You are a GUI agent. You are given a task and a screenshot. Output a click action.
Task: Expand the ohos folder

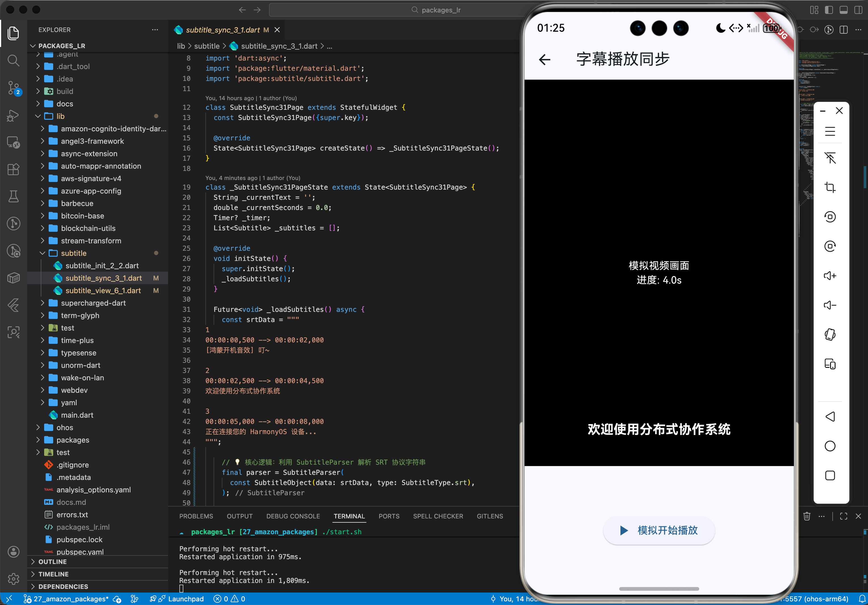click(x=65, y=428)
